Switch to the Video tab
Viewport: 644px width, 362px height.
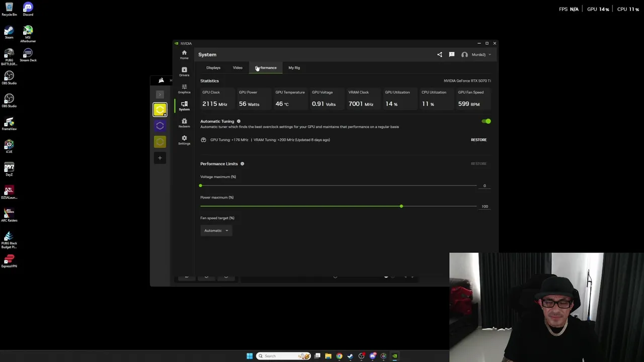pos(237,67)
